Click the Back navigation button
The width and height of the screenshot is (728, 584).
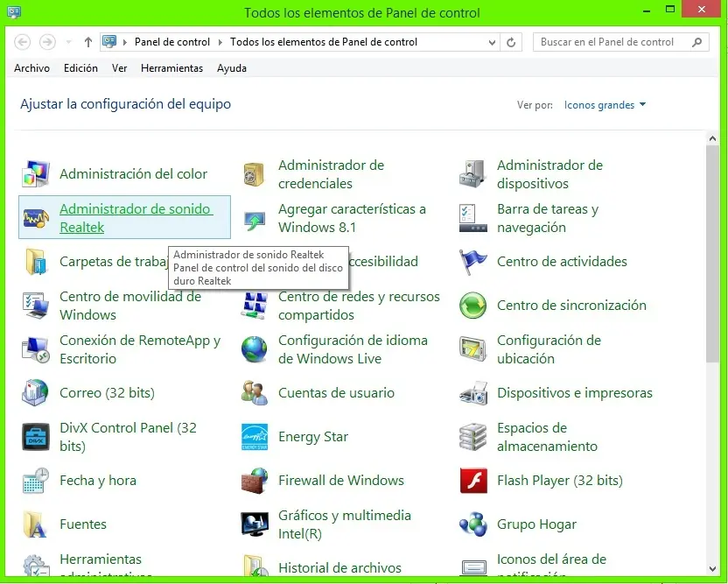[x=22, y=42]
